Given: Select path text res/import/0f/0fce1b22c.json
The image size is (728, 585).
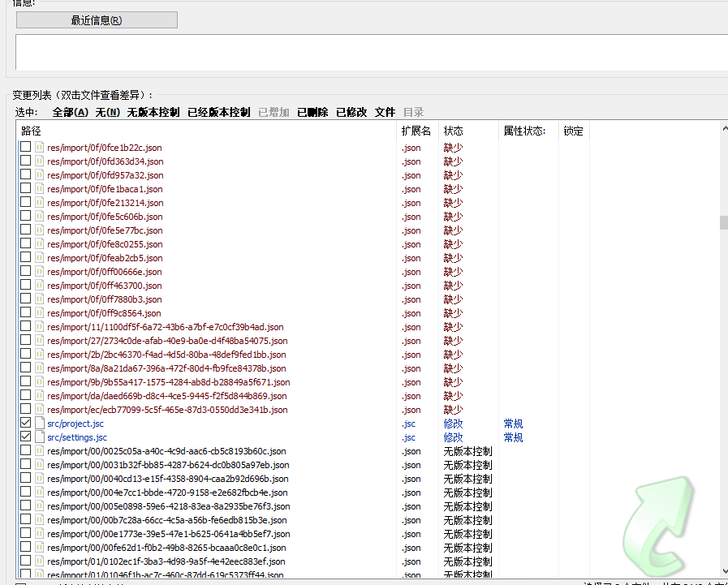Looking at the screenshot, I should (105, 148).
